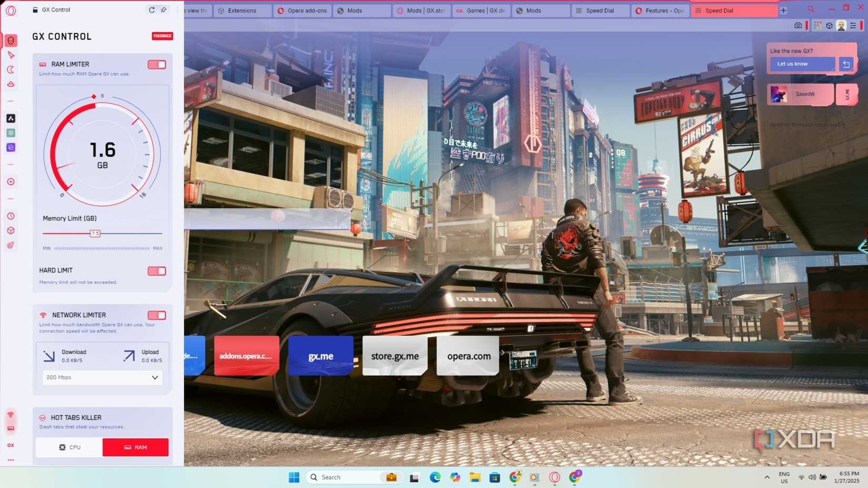Open extensions cube icon in sidebar
The image size is (868, 488).
pos(11,231)
